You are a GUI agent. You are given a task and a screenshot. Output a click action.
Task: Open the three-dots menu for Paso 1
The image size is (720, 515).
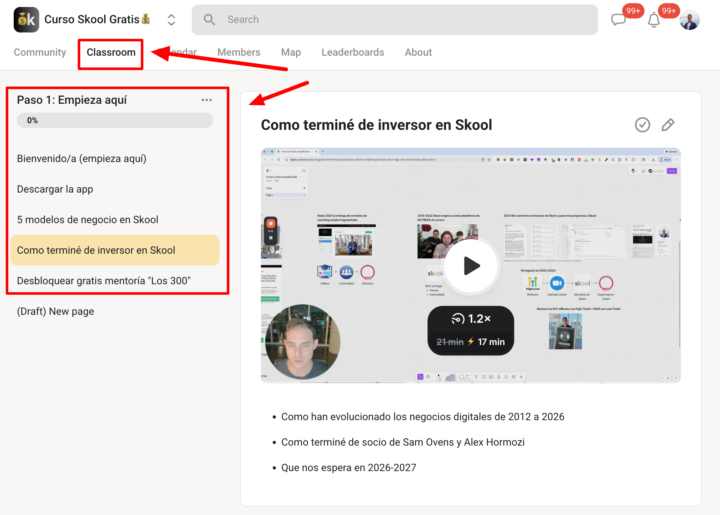pos(207,100)
